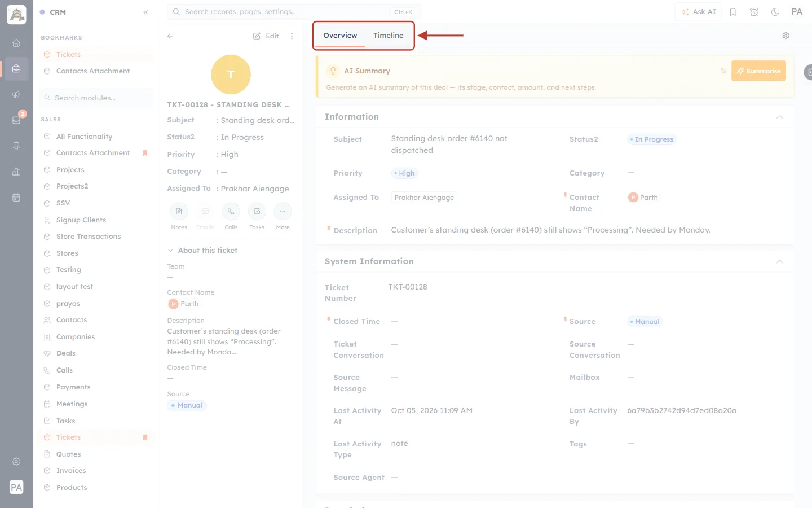Open the briefcase CRM icon in left rail
The width and height of the screenshot is (812, 508).
pyautogui.click(x=16, y=69)
